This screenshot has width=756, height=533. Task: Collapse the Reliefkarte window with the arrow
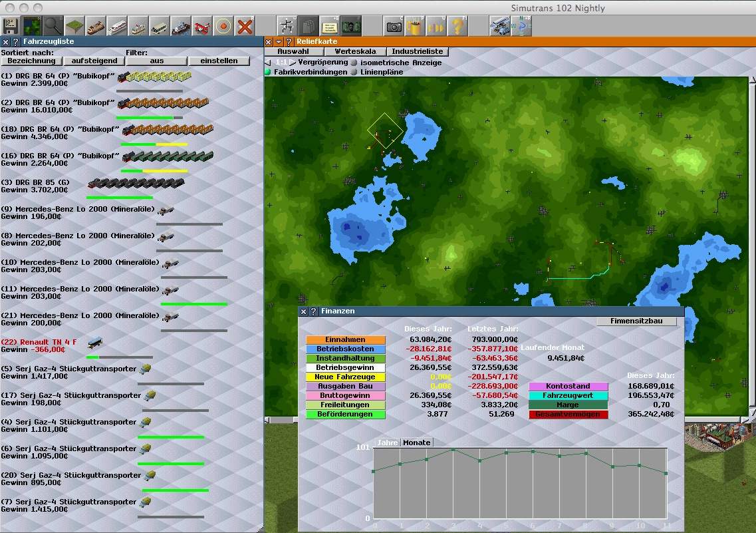tap(279, 41)
